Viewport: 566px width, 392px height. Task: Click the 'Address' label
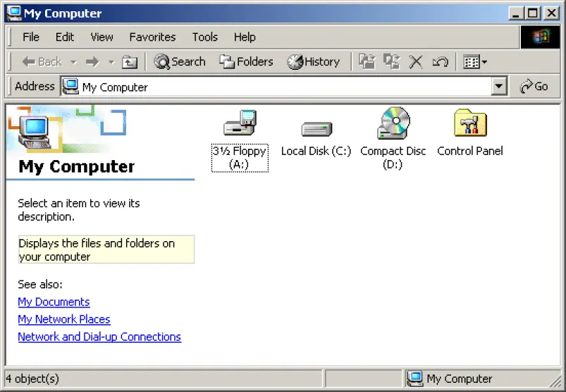pos(35,86)
